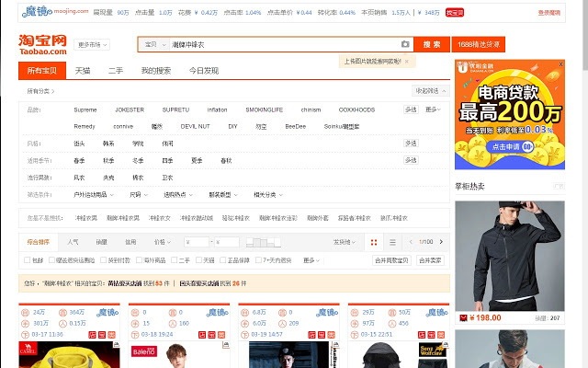Tick the 海外商品 checkbox
This screenshot has height=368, width=588.
tap(139, 259)
